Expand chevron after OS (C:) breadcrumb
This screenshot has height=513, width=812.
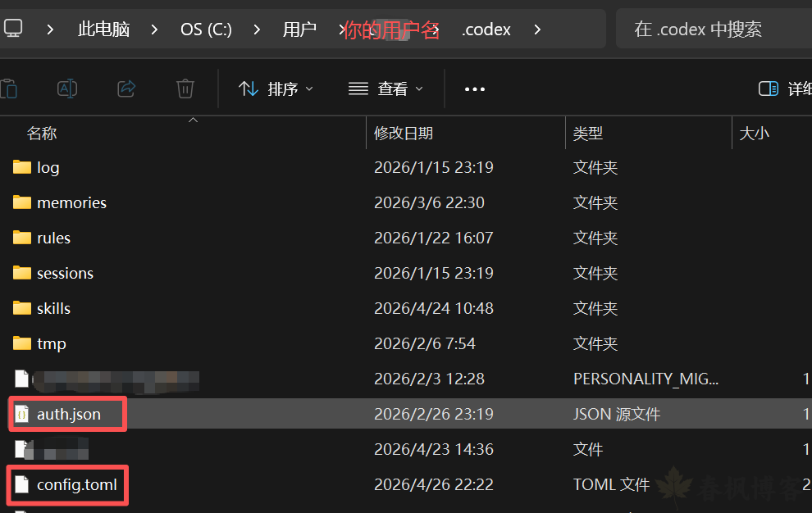257,30
